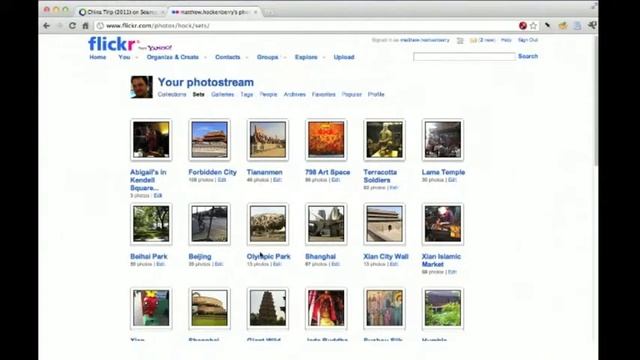Expand the Groups menu arrow
This screenshot has height=360, width=640.
pyautogui.click(x=285, y=58)
